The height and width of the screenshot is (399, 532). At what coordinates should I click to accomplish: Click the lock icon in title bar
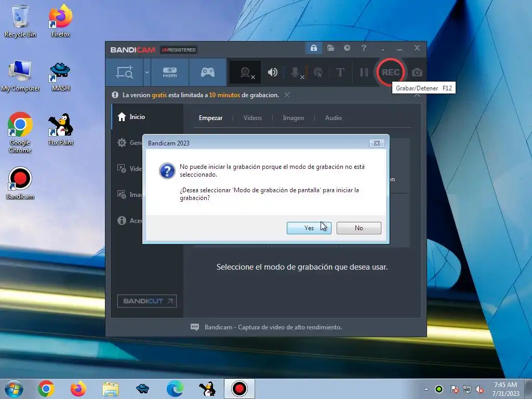pyautogui.click(x=313, y=48)
